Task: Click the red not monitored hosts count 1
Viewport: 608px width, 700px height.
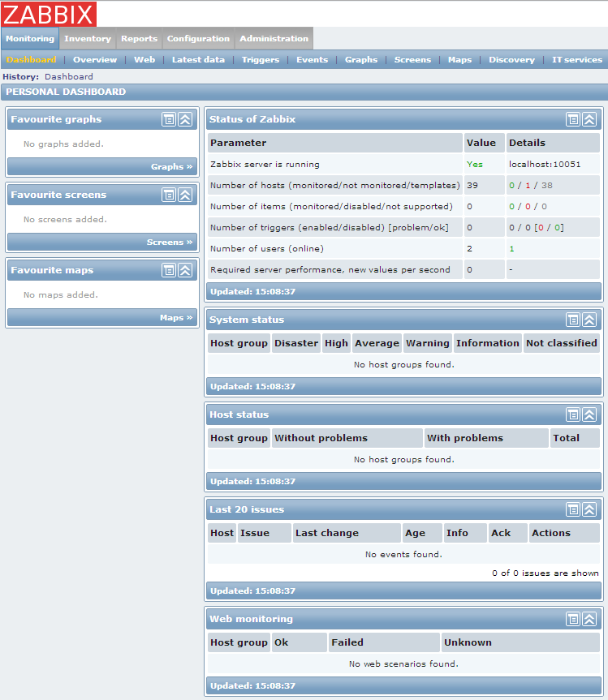Action: 528,185
